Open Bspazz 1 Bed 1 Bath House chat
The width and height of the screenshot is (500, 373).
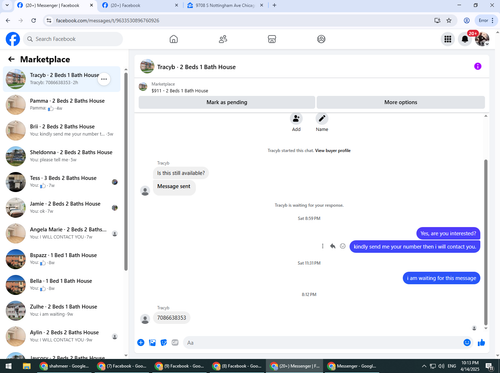(x=62, y=259)
